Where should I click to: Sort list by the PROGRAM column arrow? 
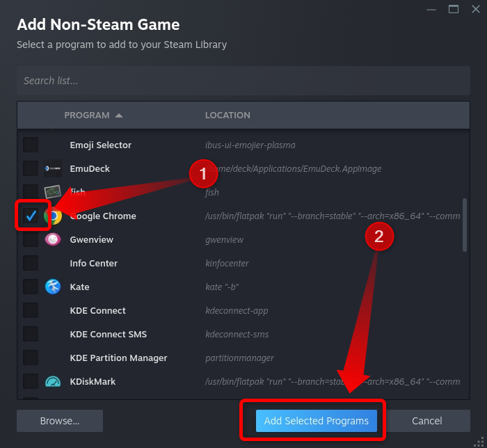pyautogui.click(x=119, y=115)
